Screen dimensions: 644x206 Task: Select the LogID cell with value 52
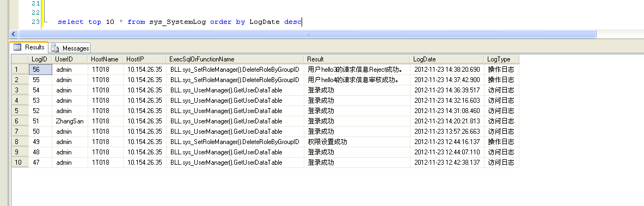point(40,110)
